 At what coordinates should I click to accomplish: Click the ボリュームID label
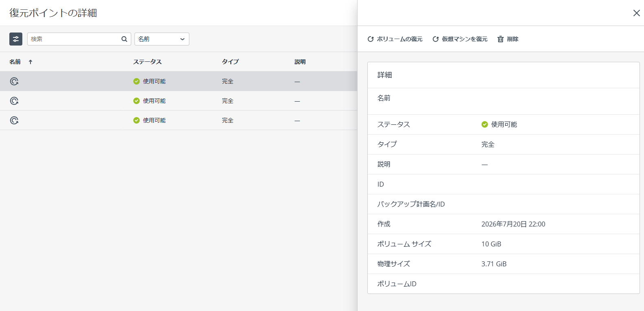coord(397,284)
